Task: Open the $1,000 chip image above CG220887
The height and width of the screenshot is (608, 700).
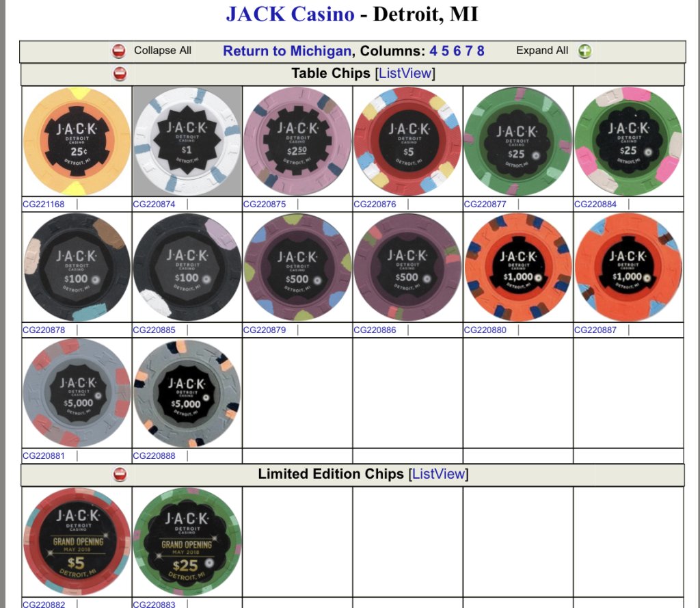Action: (628, 267)
